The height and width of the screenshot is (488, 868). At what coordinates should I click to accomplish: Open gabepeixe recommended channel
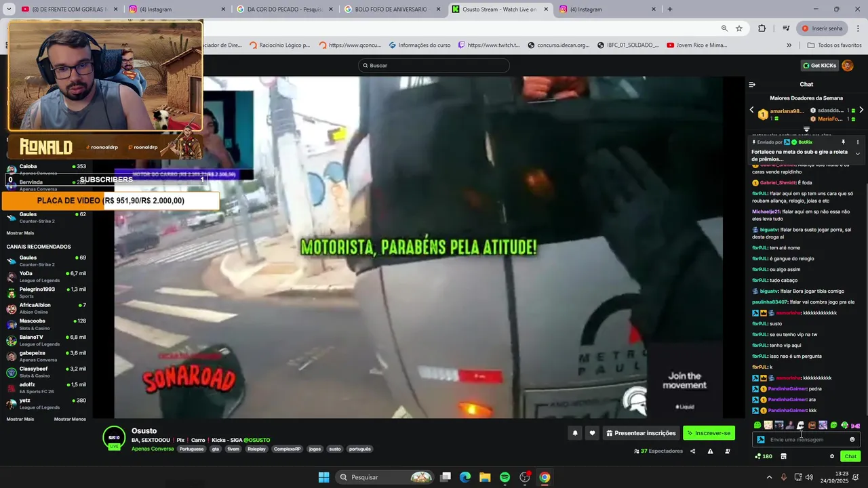point(46,356)
